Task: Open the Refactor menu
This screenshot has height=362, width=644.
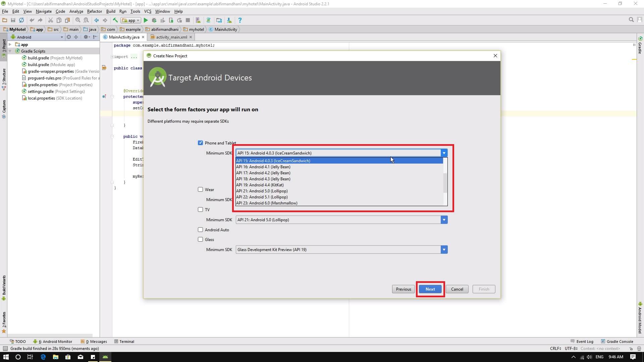Action: pos(94,11)
